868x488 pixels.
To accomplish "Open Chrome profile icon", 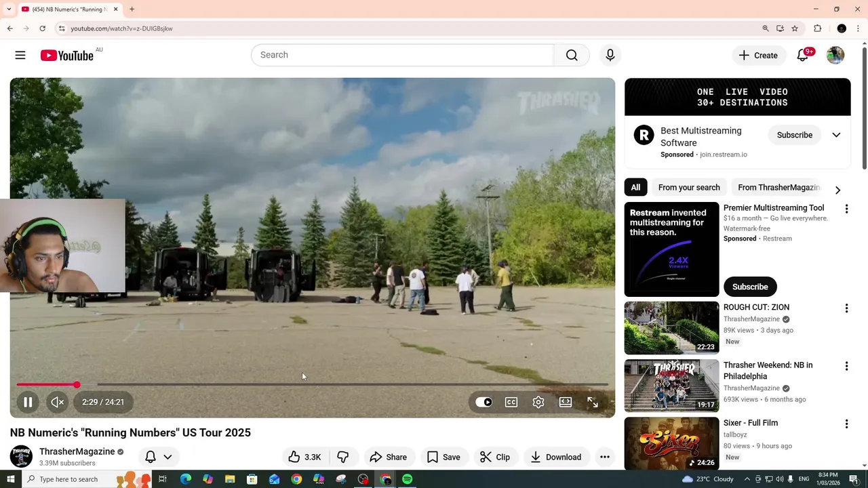I will (x=842, y=28).
